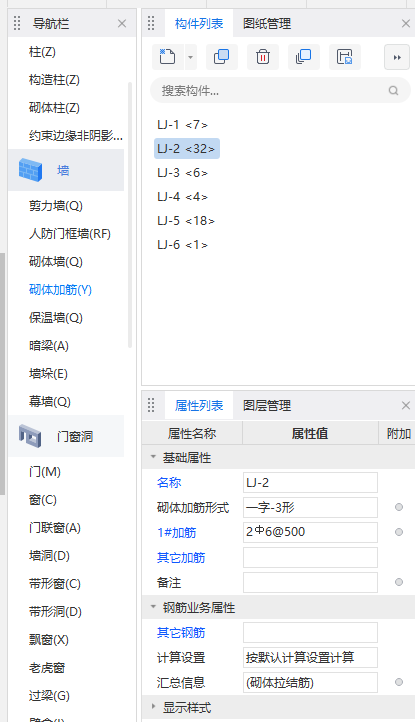Select 砌体墙(Q) in the navigation bar
The image size is (415, 722).
[x=56, y=262]
